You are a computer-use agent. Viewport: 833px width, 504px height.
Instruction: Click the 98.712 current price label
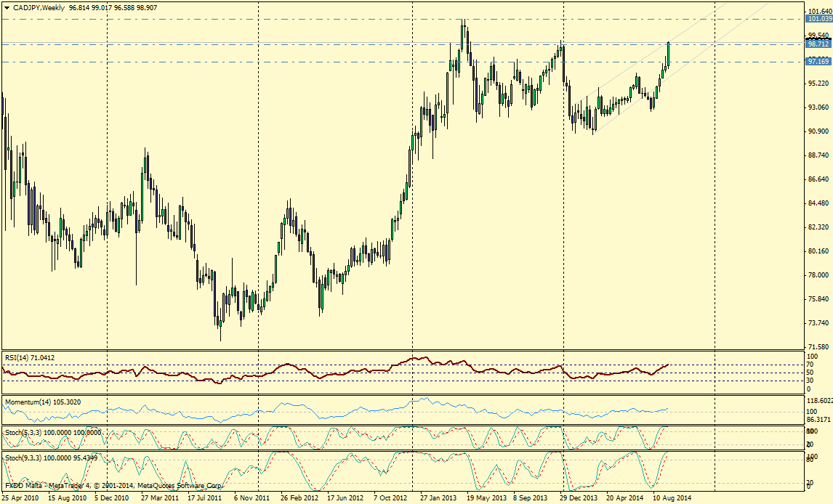(818, 44)
